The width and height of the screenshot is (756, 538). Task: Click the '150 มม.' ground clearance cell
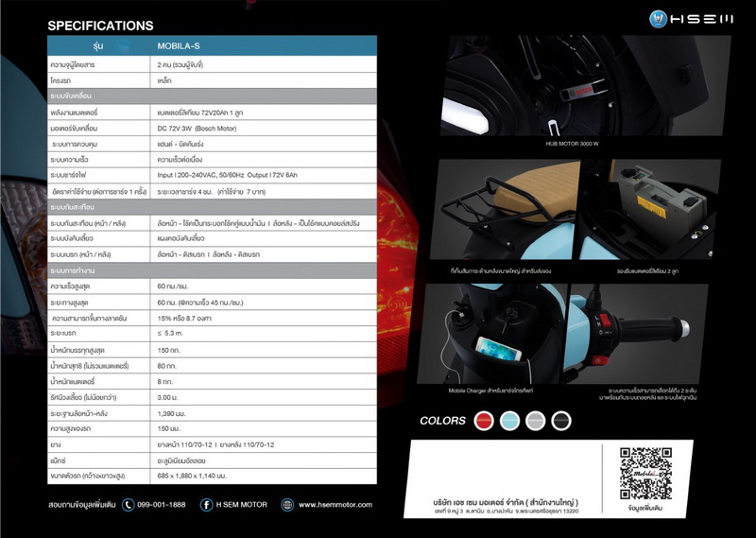tap(264, 428)
